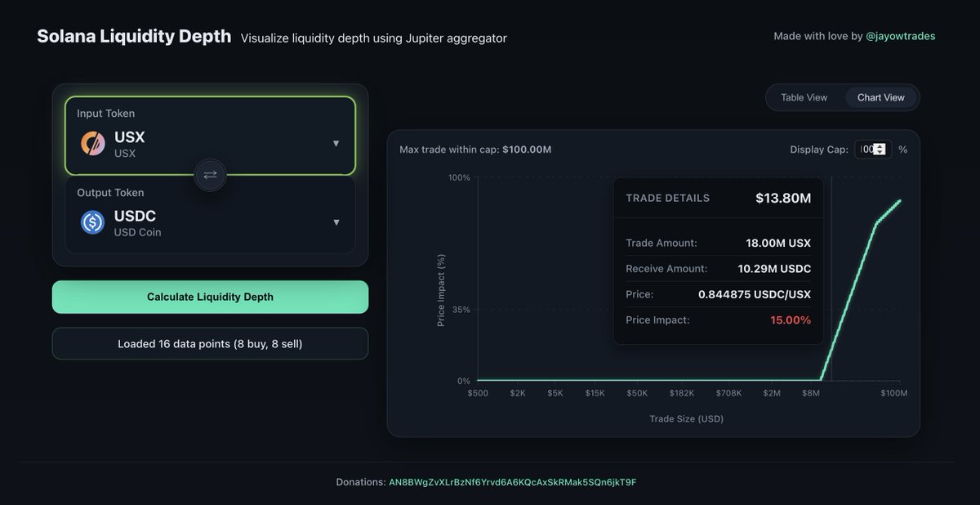Click the 18.00M USX trade amount

click(778, 243)
